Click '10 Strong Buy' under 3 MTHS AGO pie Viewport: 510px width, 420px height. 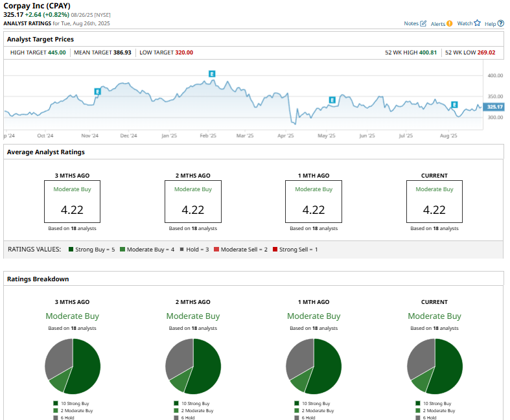(75, 403)
